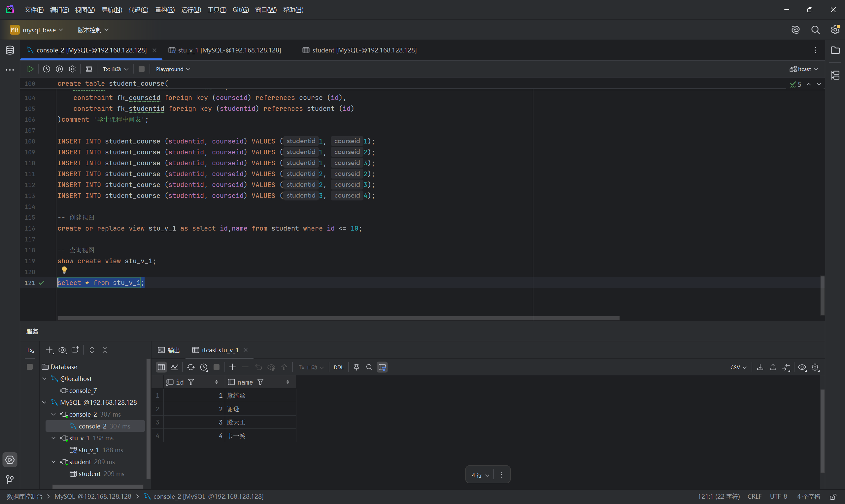Open the Playground mode dropdown
The width and height of the screenshot is (845, 504).
point(173,69)
